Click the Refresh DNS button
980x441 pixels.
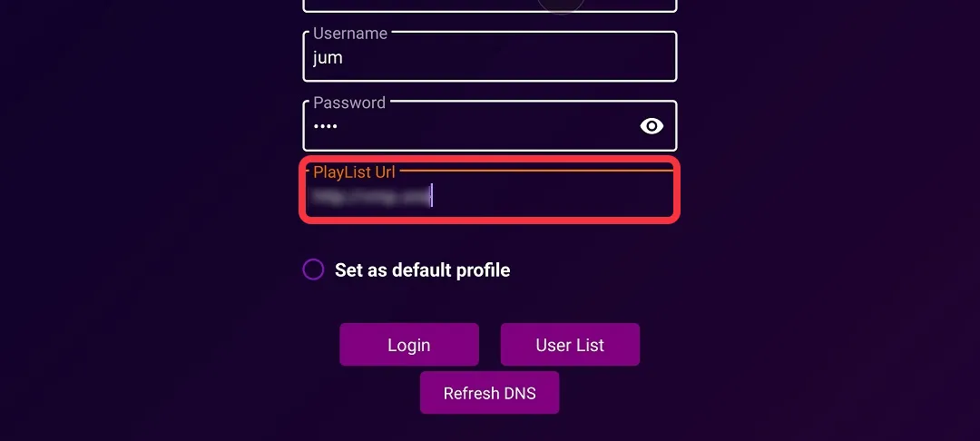(489, 393)
